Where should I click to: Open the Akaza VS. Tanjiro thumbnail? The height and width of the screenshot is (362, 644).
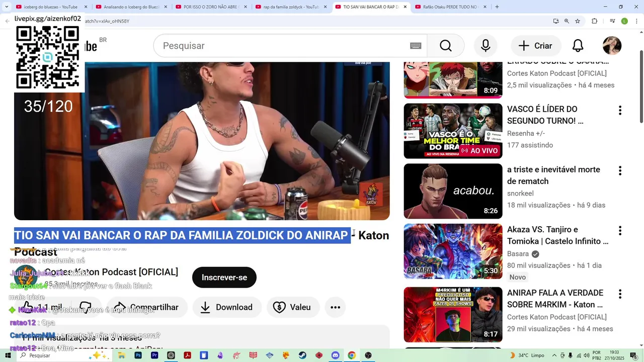click(x=453, y=251)
